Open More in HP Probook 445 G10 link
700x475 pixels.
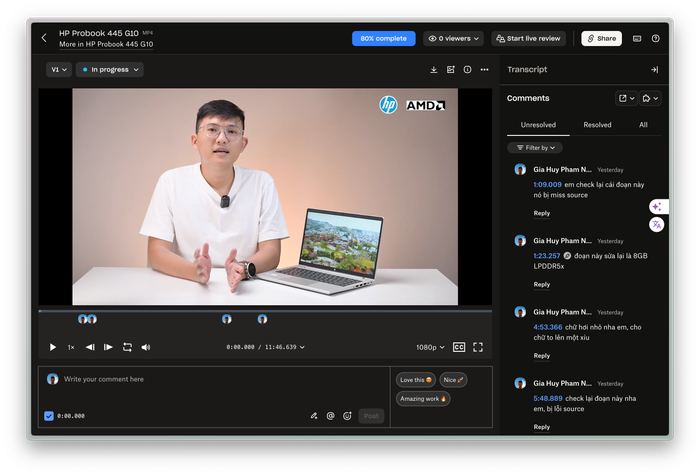106,44
